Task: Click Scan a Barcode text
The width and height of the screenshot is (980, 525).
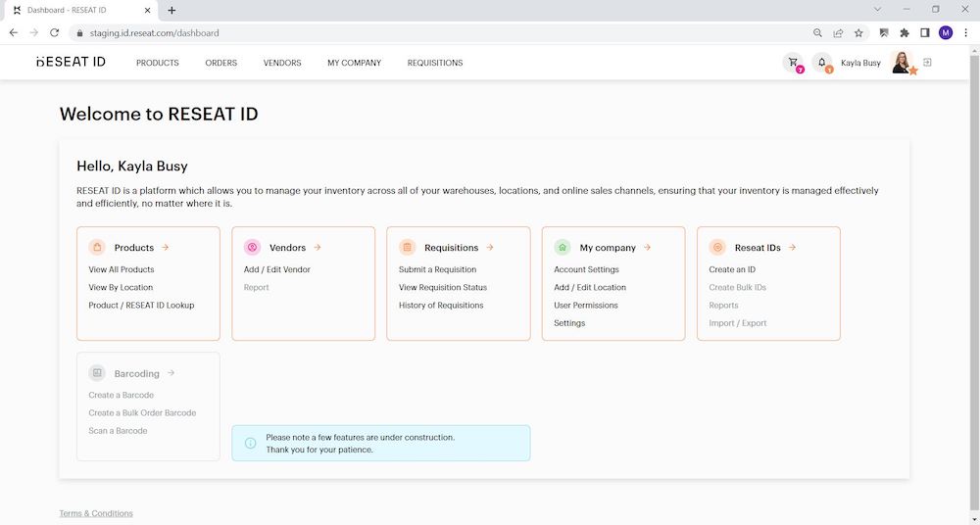Action: [119, 431]
